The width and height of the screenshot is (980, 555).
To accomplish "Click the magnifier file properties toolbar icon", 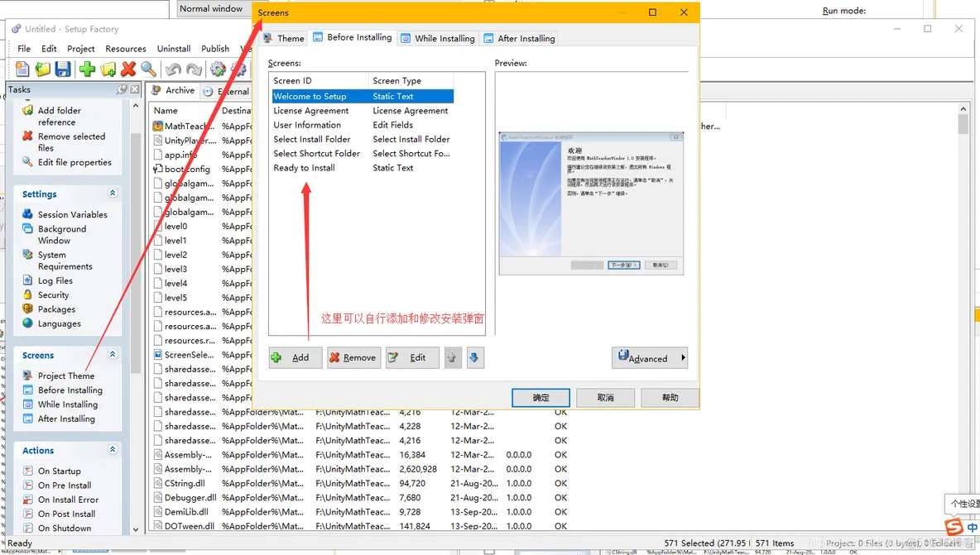I will pos(149,69).
